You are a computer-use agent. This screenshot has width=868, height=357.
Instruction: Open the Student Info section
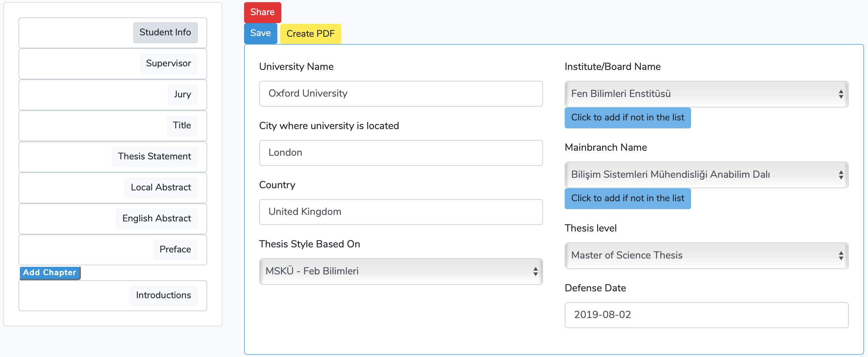click(x=165, y=32)
